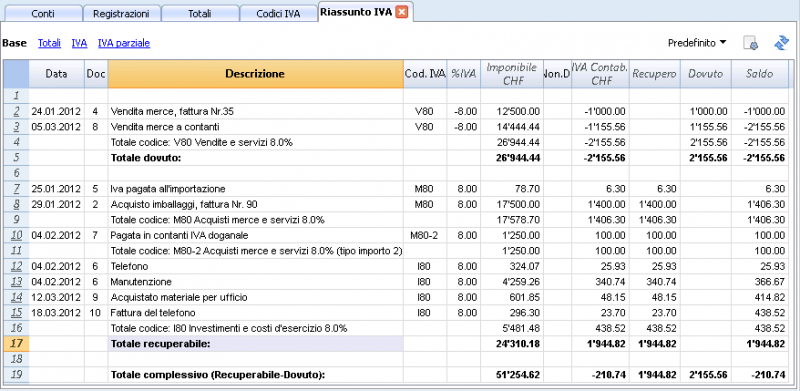
Task: Select row number 2
Action: 16,111
